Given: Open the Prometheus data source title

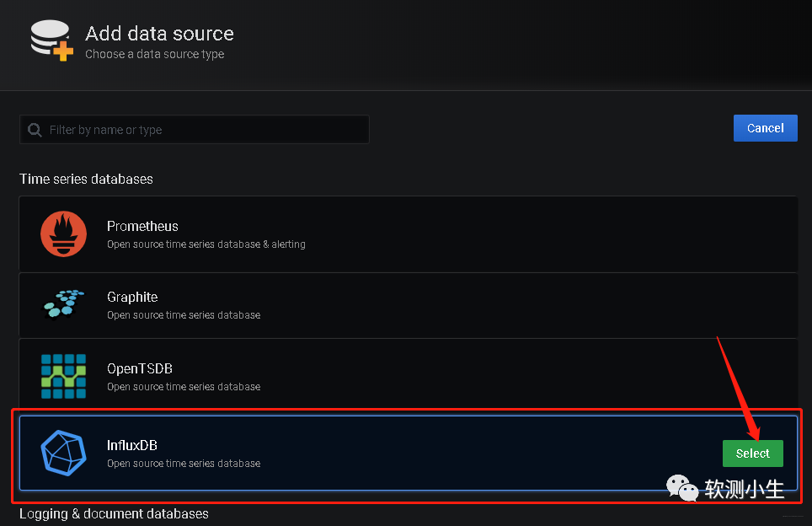Looking at the screenshot, I should coord(142,227).
